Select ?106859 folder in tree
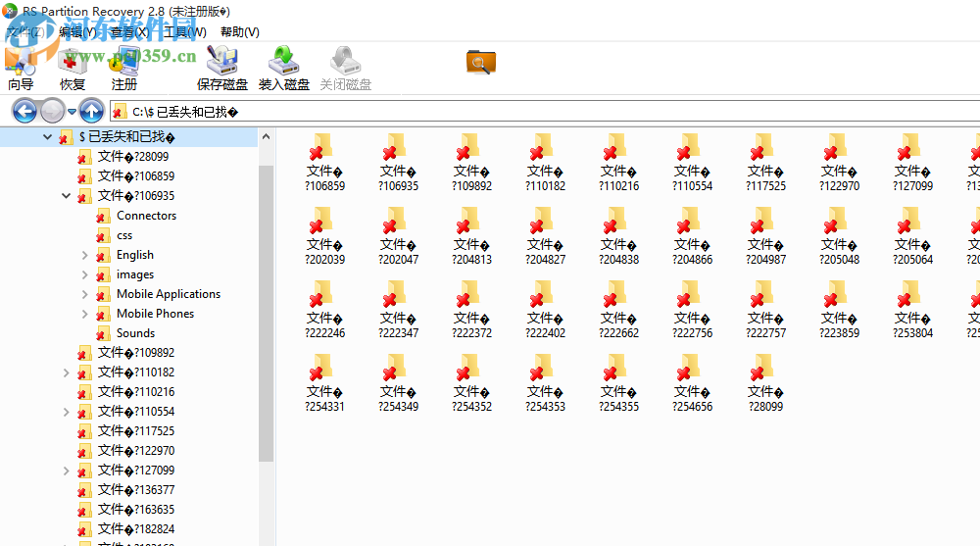The width and height of the screenshot is (980, 546). 136,176
